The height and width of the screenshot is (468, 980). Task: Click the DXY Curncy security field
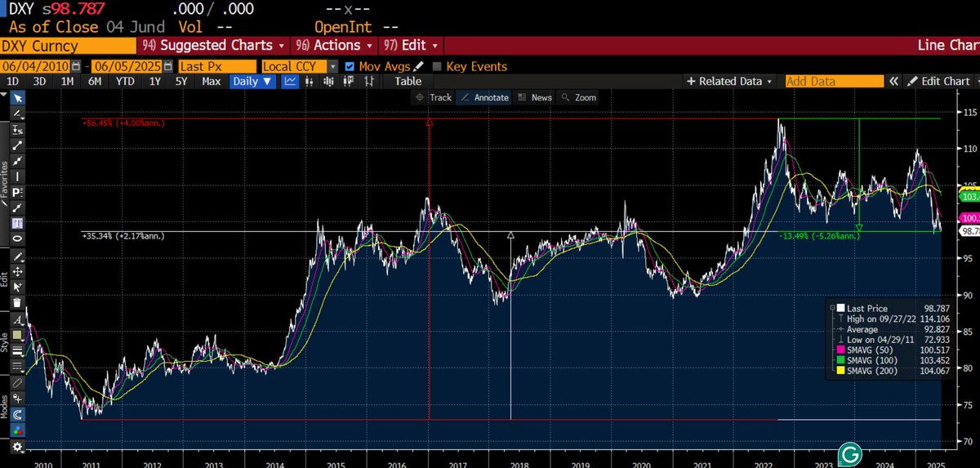[x=69, y=45]
